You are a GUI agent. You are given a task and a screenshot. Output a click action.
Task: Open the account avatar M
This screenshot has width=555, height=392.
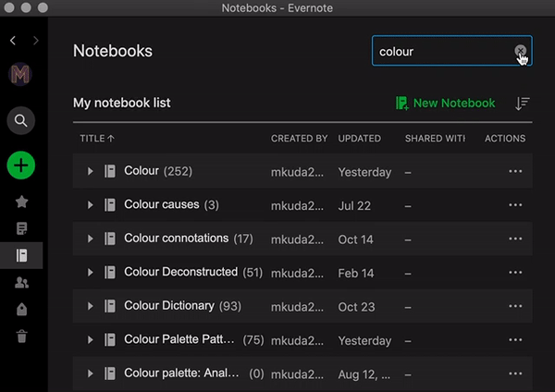point(20,74)
